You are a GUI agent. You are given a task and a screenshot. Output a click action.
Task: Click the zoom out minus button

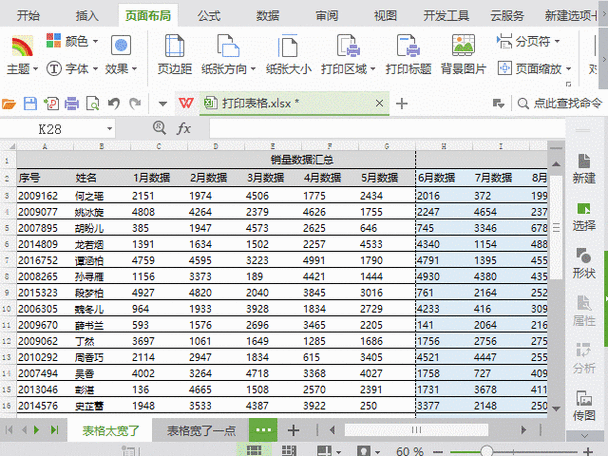[x=437, y=451]
